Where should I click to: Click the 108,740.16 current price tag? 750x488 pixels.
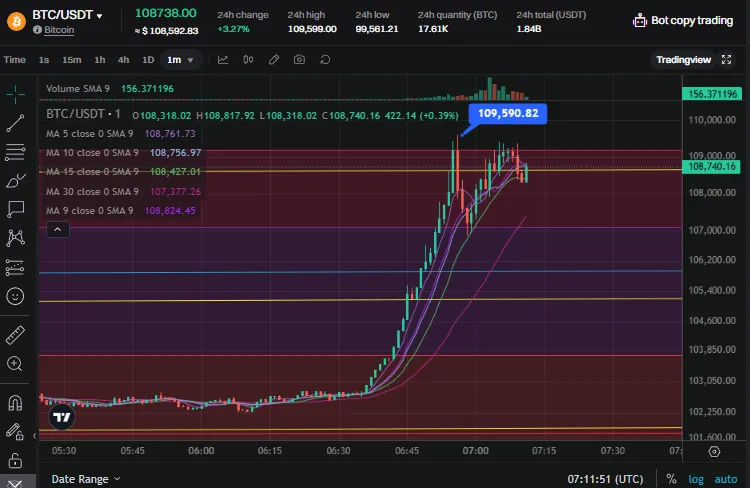coord(712,166)
